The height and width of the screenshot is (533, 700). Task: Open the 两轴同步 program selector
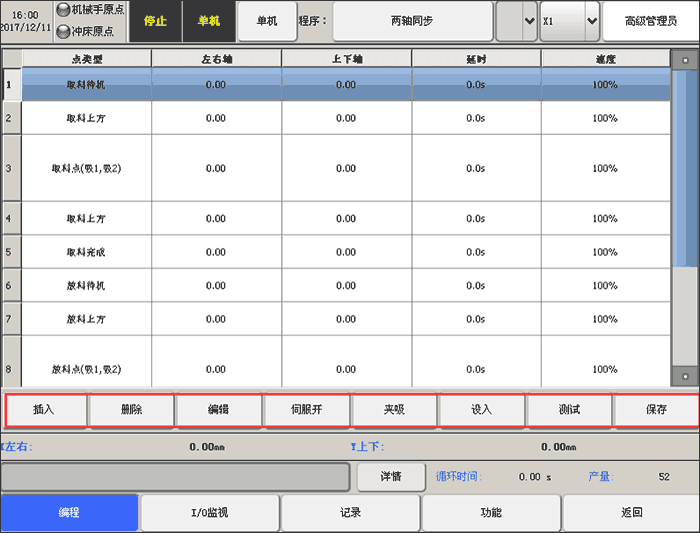(x=412, y=21)
